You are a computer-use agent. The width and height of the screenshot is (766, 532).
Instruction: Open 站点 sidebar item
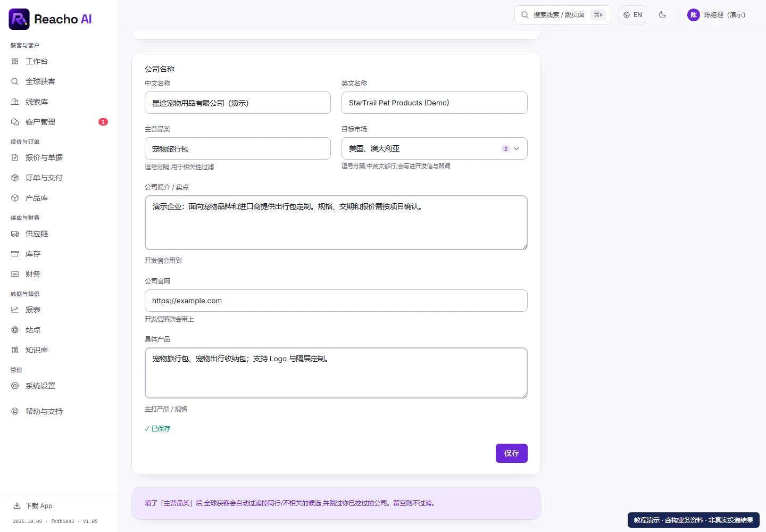[x=59, y=330]
